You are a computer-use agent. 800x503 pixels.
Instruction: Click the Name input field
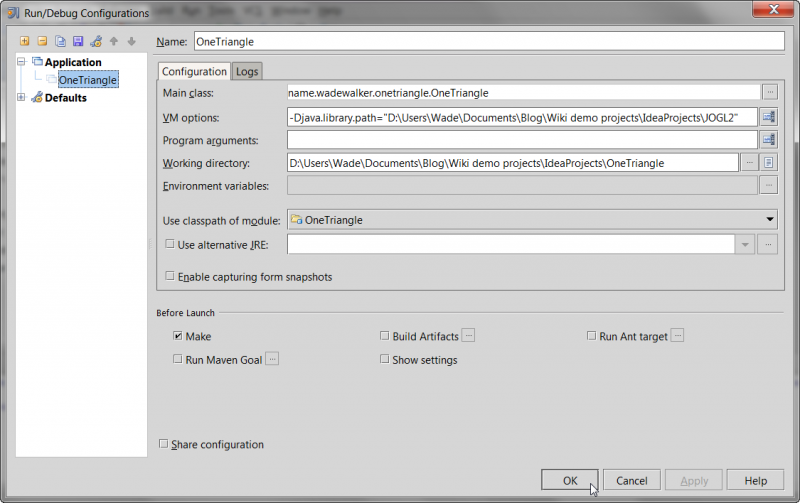coord(489,41)
